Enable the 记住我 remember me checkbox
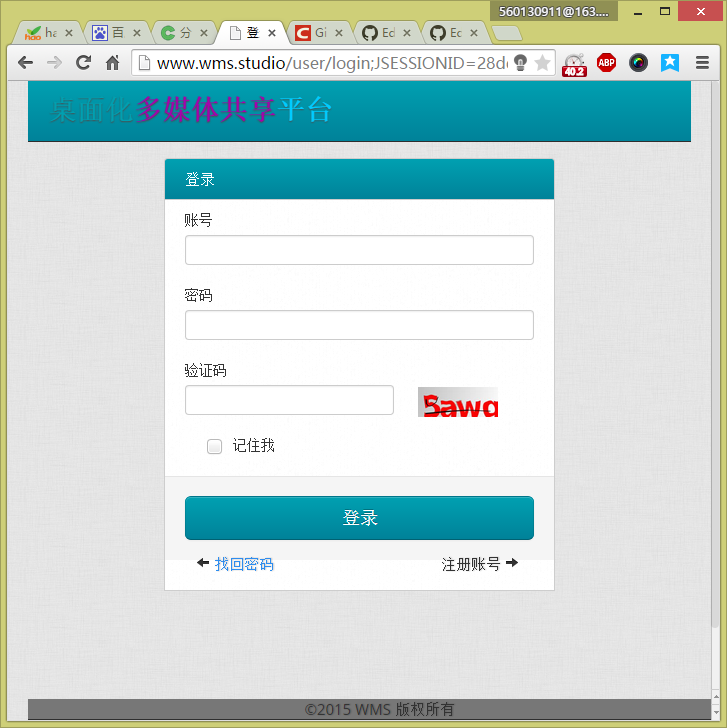The image size is (727, 728). click(214, 446)
